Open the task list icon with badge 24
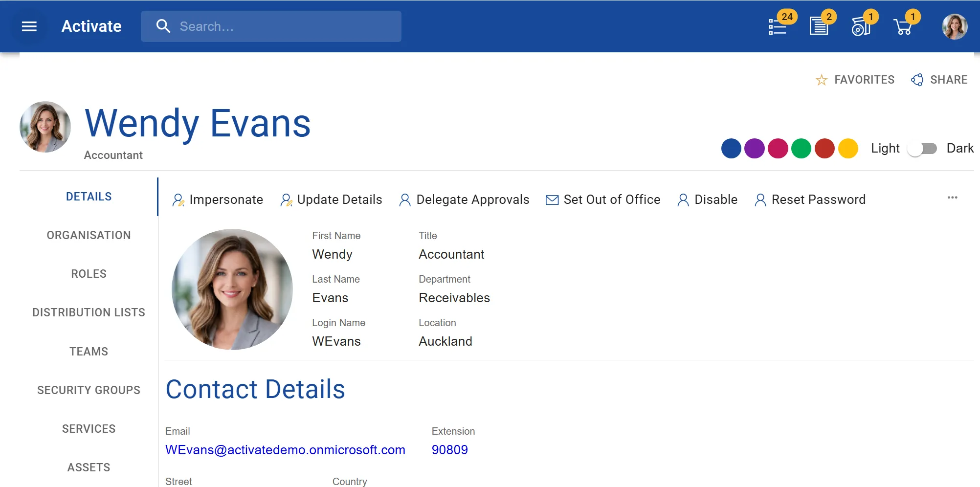 click(777, 26)
